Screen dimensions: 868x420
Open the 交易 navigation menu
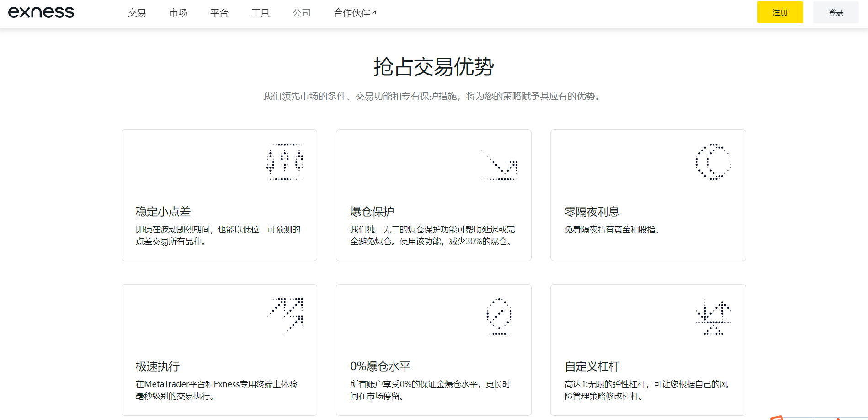137,13
